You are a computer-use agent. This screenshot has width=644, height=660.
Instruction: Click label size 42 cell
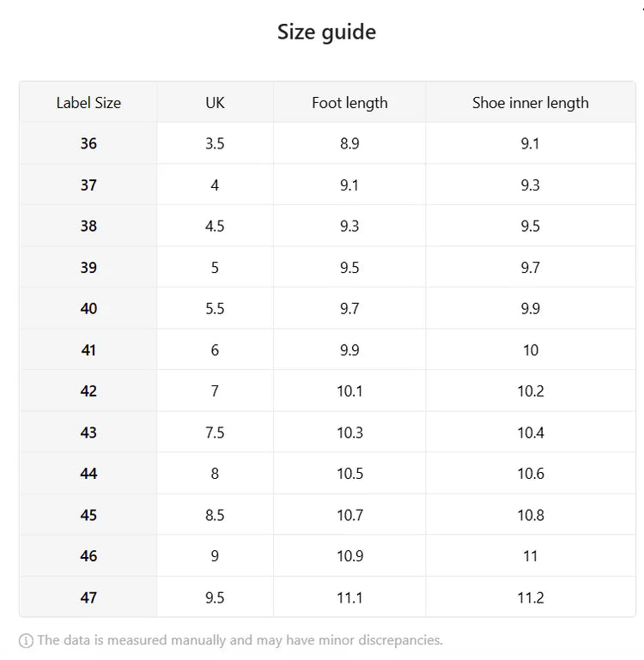pos(88,391)
